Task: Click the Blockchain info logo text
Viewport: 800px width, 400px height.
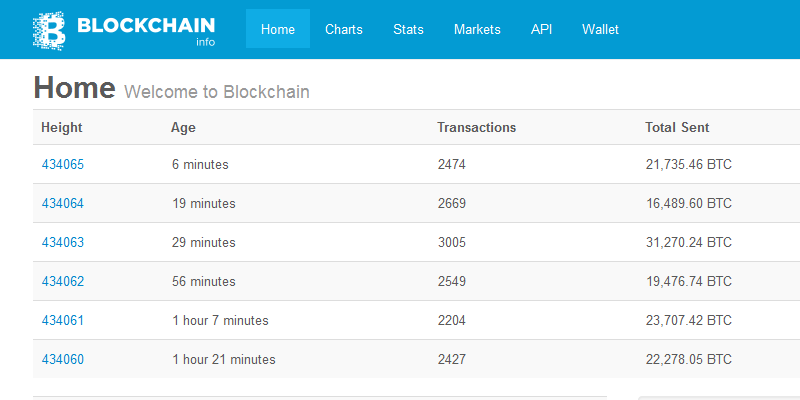Action: (146, 26)
